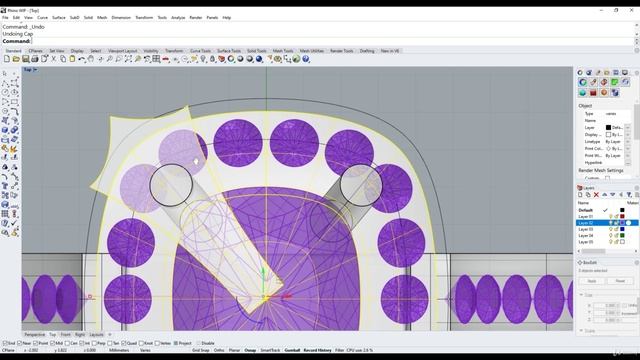Toggle Layer 01 visibility light bulb

(x=611, y=216)
